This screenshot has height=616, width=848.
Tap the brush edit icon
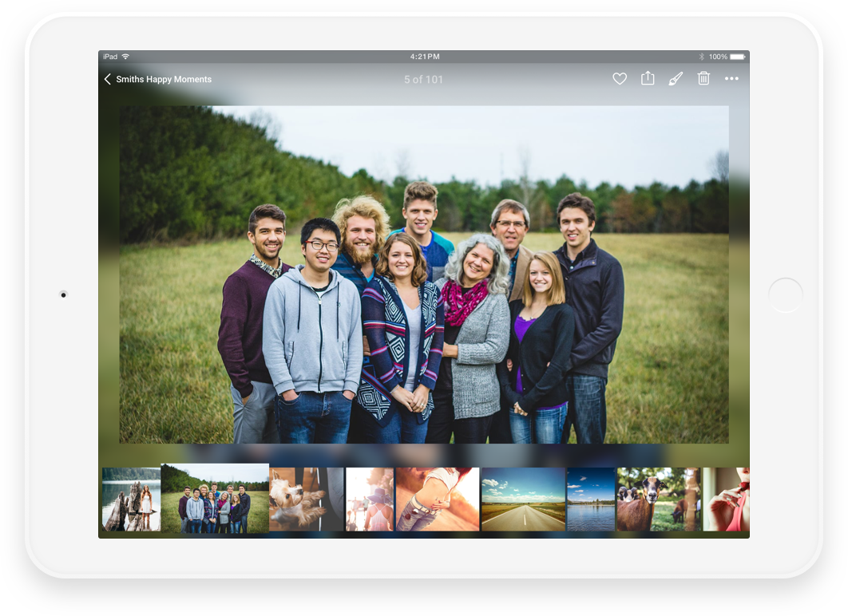click(x=676, y=79)
